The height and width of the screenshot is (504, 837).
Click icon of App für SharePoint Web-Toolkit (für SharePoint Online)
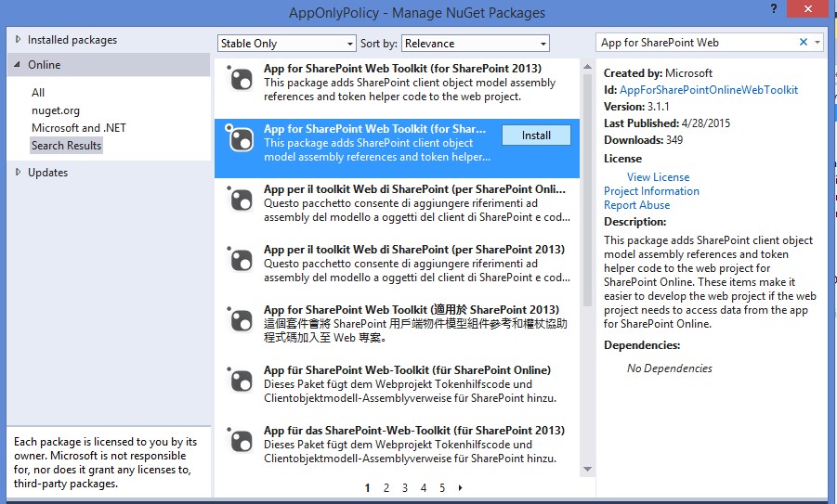click(x=241, y=381)
